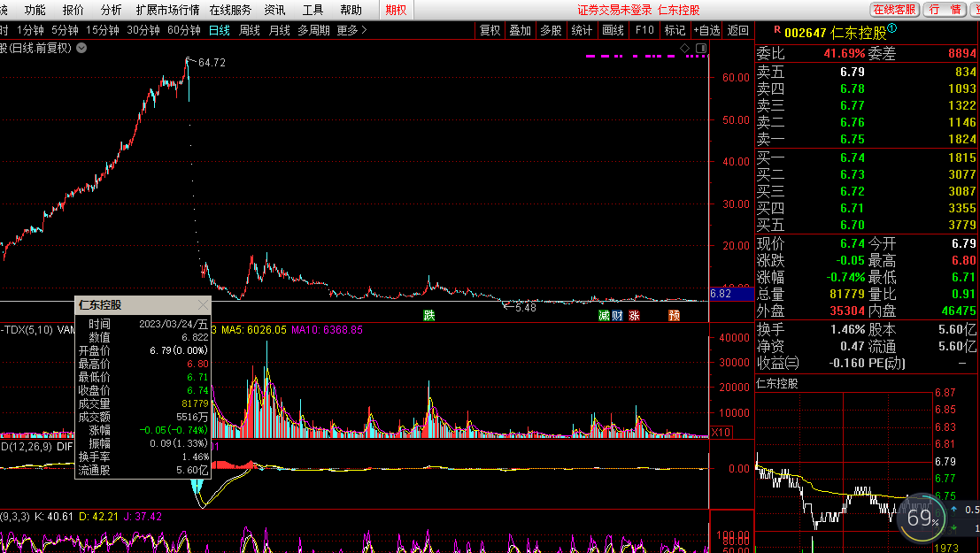This screenshot has height=553, width=980.
Task: Click the 69% circular performance widget
Action: tap(922, 518)
